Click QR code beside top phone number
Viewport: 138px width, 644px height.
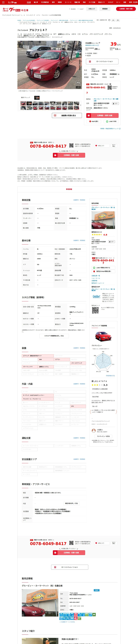[109, 87]
